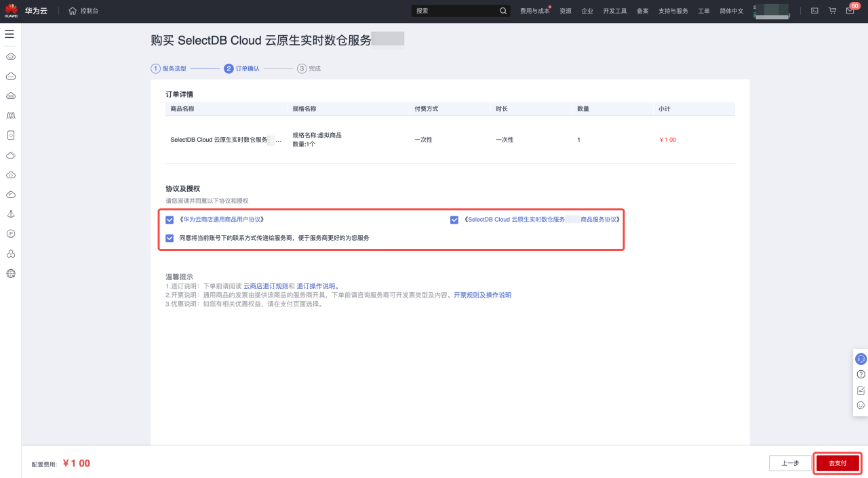Click 温馨提示 heading
This screenshot has height=478, width=868.
(179, 277)
